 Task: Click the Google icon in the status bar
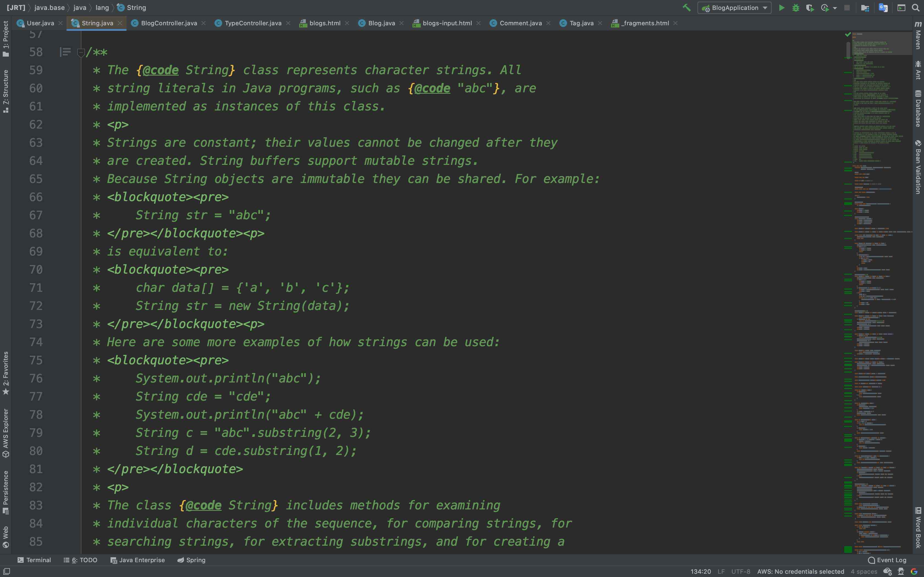[x=914, y=571]
